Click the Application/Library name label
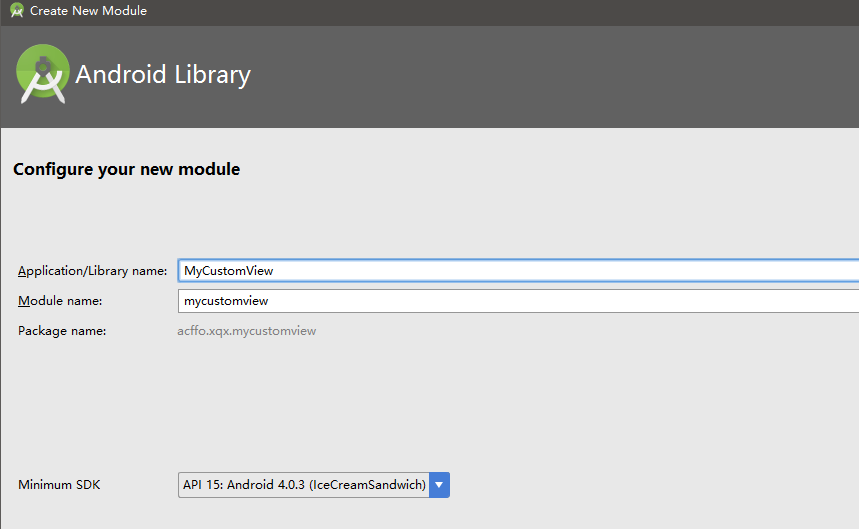 pos(92,271)
